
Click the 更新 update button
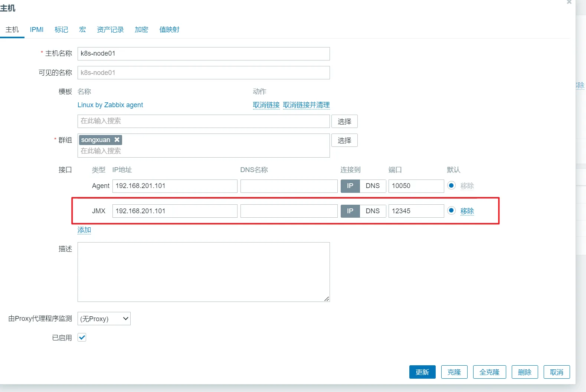click(x=422, y=372)
